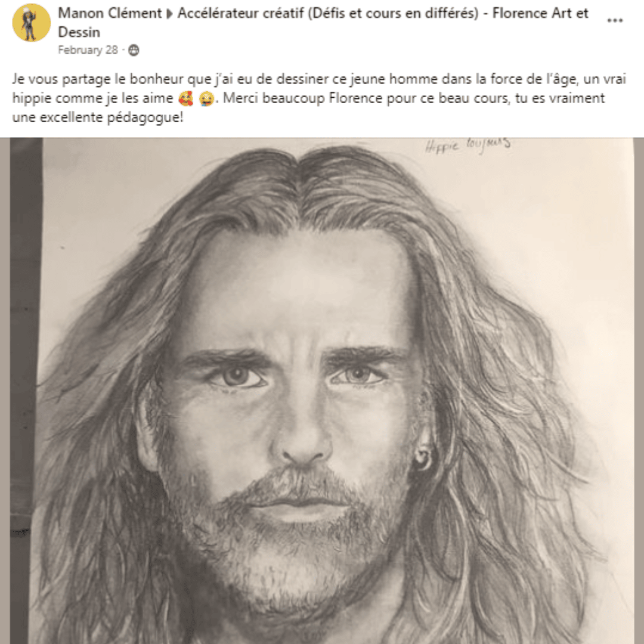644x644 pixels.
Task: Click the lips of the drawn portrait
Action: click(x=301, y=507)
